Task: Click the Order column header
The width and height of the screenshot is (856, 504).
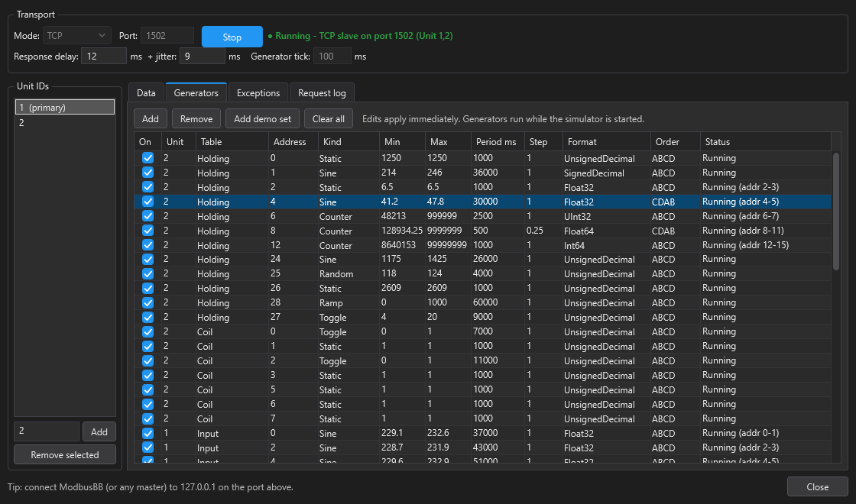Action: point(676,142)
